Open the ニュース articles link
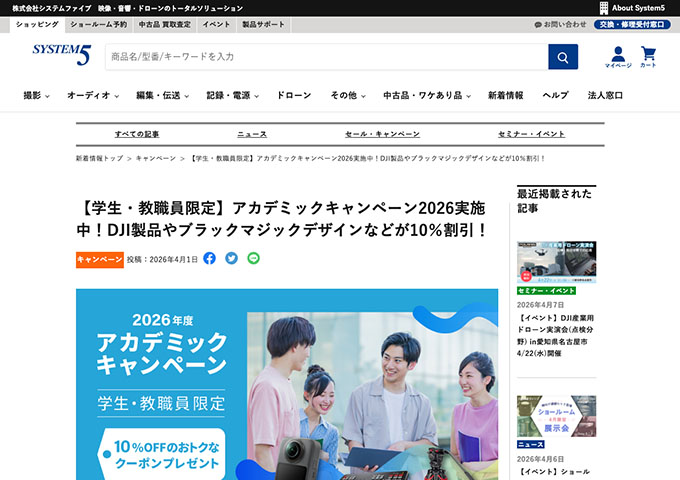 tap(252, 134)
